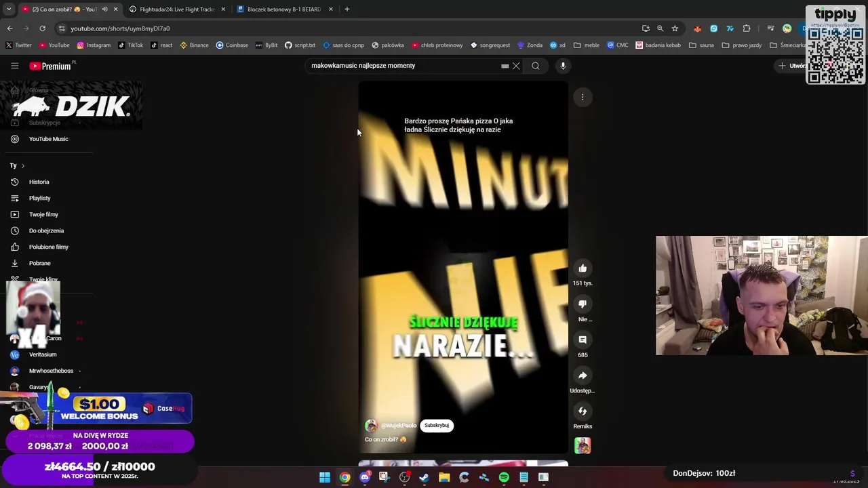Like the short with the thumbs-up icon
The image size is (868, 488).
click(x=583, y=268)
